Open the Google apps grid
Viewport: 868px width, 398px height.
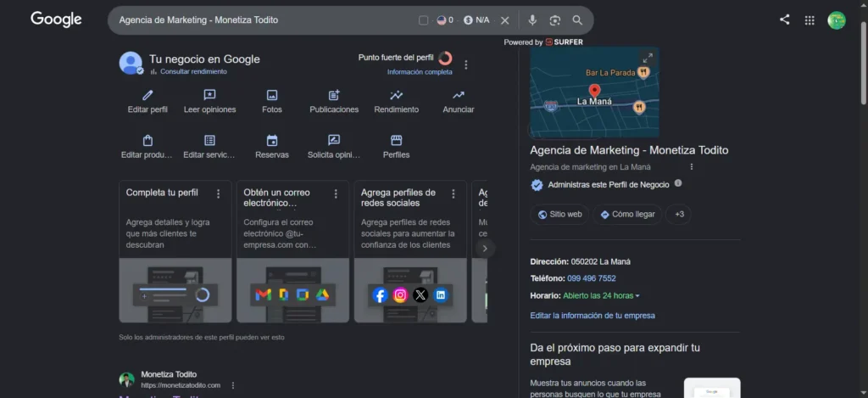(x=810, y=20)
